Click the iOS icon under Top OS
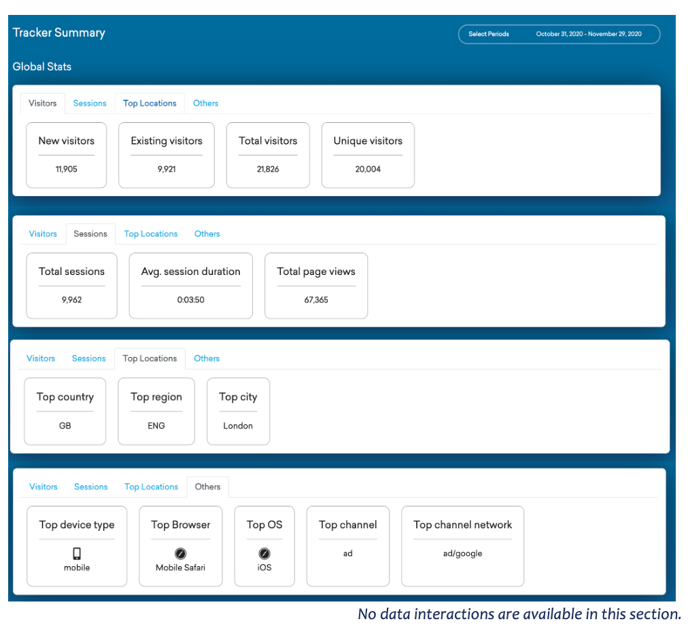 265,553
